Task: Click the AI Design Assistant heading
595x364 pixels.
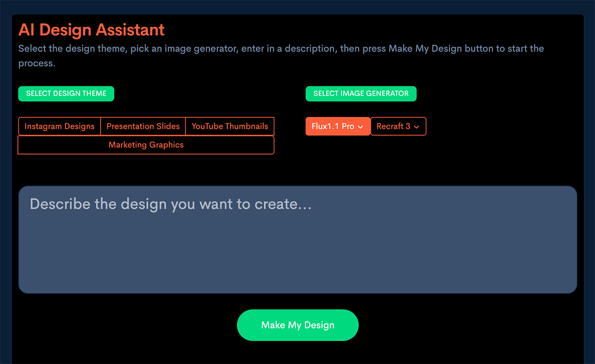Action: click(x=91, y=30)
